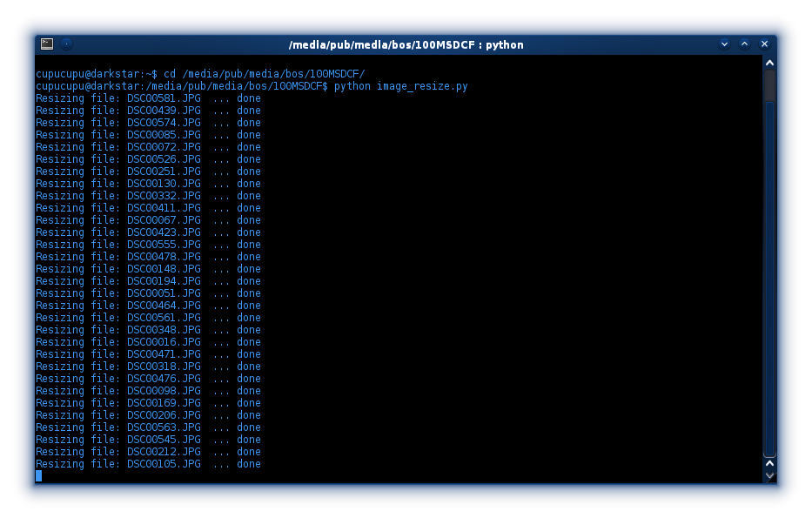Click file name DSC00072.JPG
The height and width of the screenshot is (518, 812).
pyautogui.click(x=164, y=147)
